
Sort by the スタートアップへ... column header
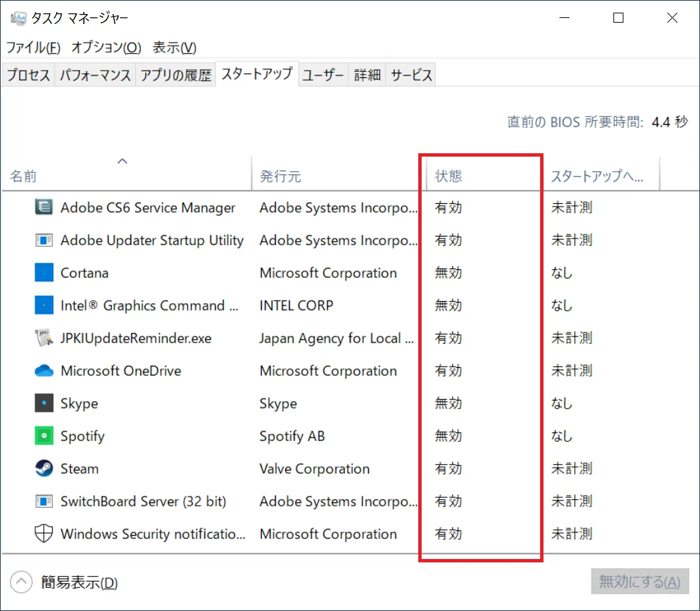[x=601, y=173]
